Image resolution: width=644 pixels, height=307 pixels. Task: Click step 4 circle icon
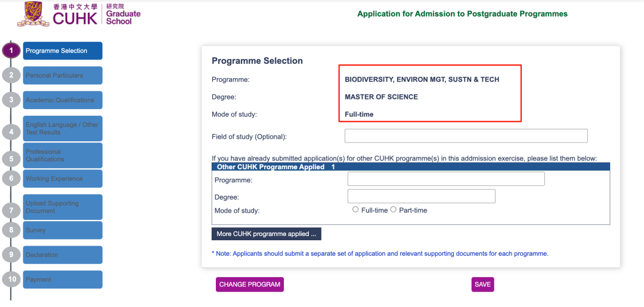click(11, 132)
